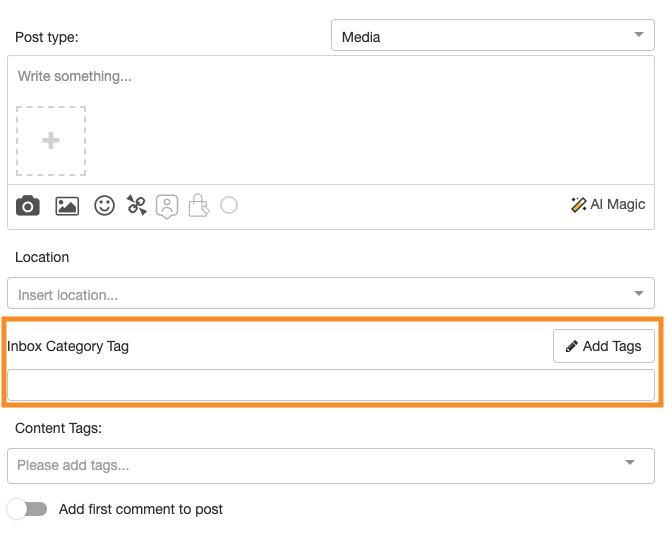Open the image gallery picker icon
672x536 pixels.
tap(67, 206)
